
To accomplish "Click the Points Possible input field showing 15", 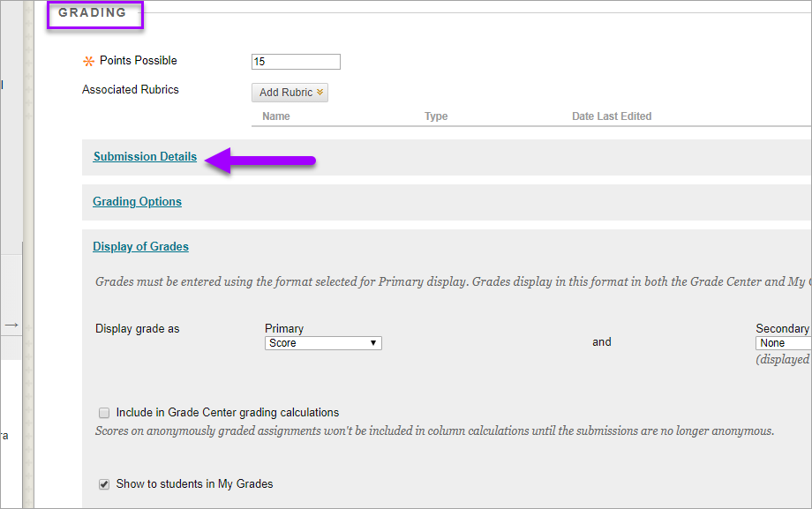I will (x=295, y=61).
